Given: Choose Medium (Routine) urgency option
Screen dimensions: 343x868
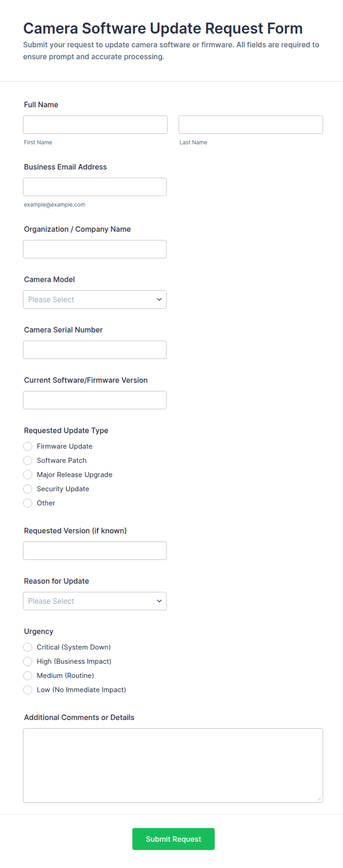Looking at the screenshot, I should click(28, 676).
